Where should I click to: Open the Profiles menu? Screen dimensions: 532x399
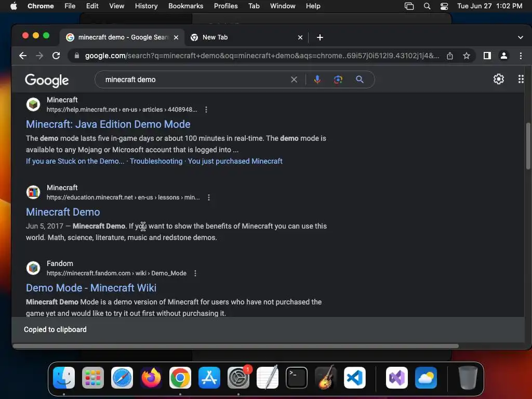(226, 6)
